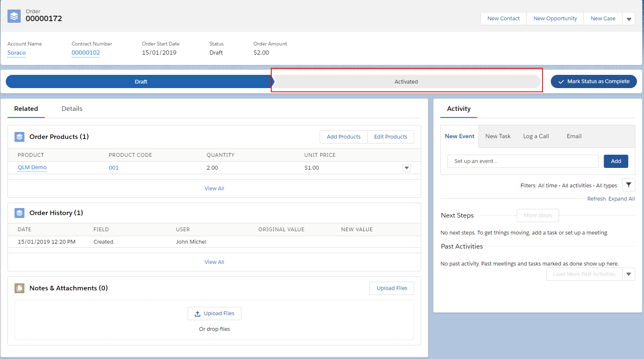Click the Notes & Attachments section icon
This screenshot has height=359, width=644.
click(19, 288)
